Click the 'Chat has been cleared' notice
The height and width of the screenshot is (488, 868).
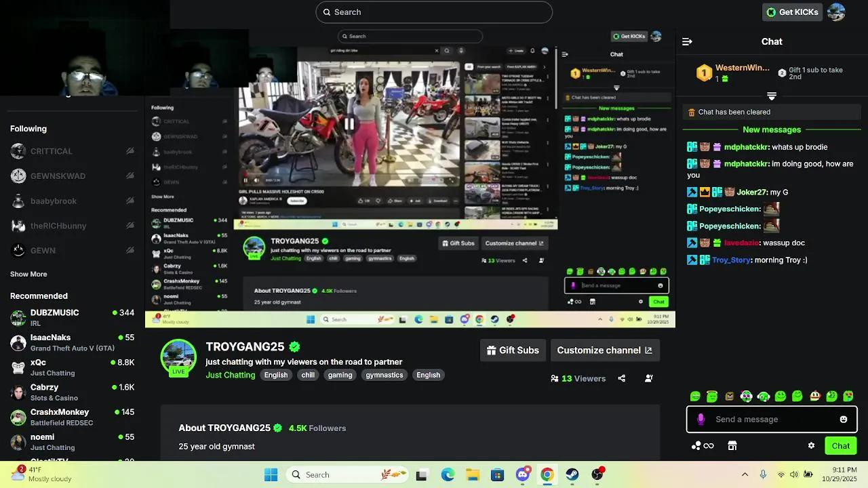click(x=772, y=113)
